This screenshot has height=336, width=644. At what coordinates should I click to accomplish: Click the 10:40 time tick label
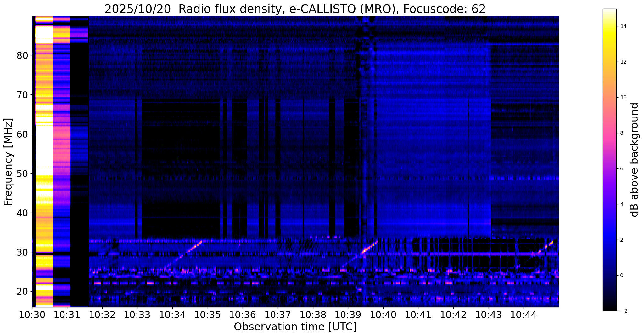pyautogui.click(x=383, y=315)
